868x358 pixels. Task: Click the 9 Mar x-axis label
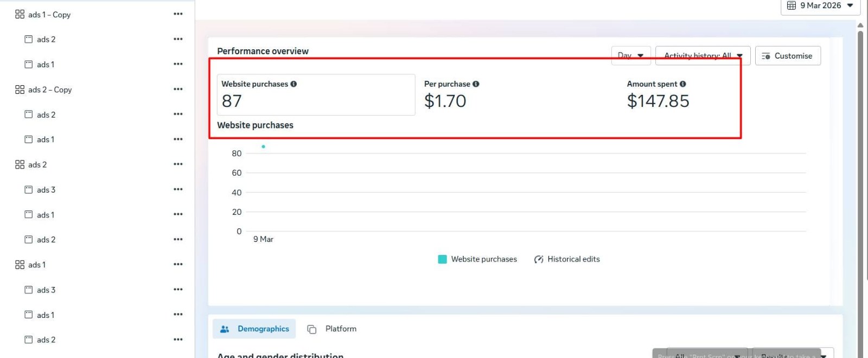coord(263,239)
